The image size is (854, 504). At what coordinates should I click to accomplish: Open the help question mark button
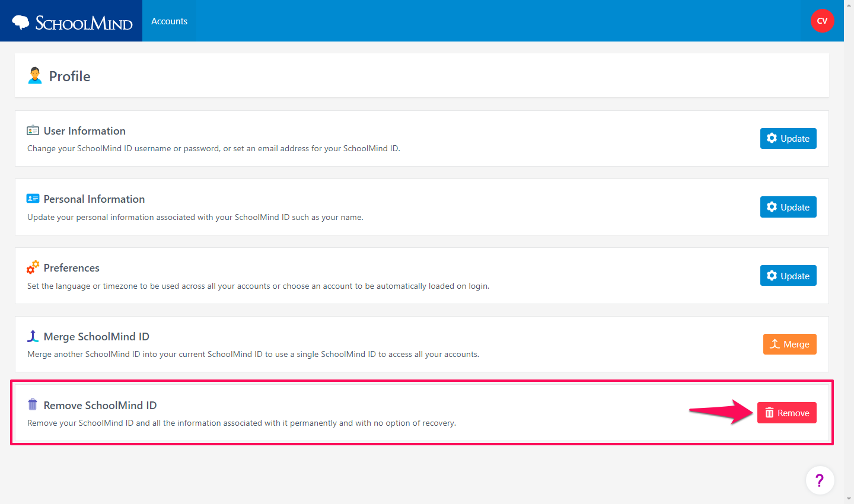[x=820, y=480]
